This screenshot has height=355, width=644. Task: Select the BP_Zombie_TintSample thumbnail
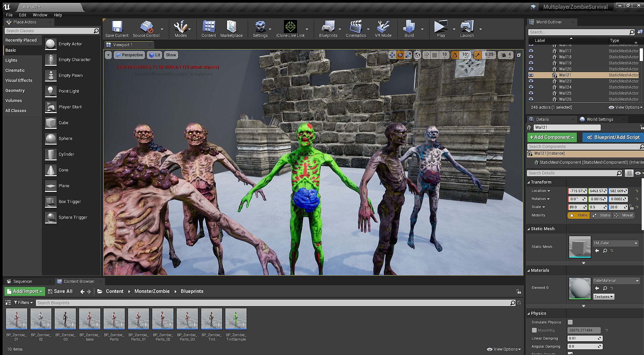point(236,319)
